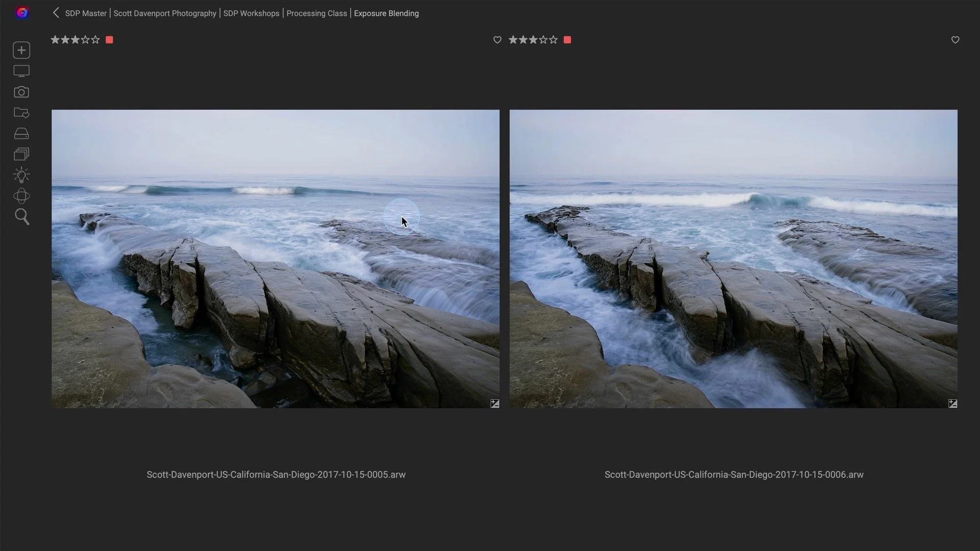This screenshot has width=980, height=551.
Task: Toggle the edit adjustment badge on the left photo
Action: pos(495,403)
